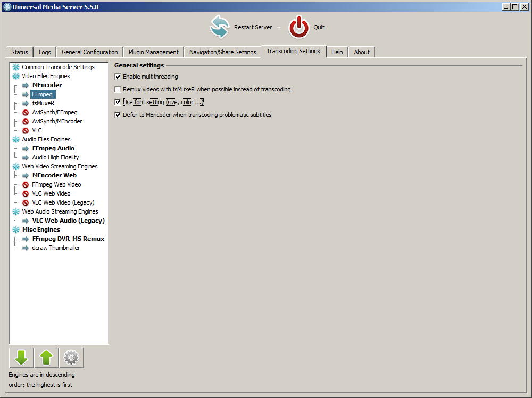Select the VLC Web Video entry
Viewport: 532px width, 398px height.
51,193
